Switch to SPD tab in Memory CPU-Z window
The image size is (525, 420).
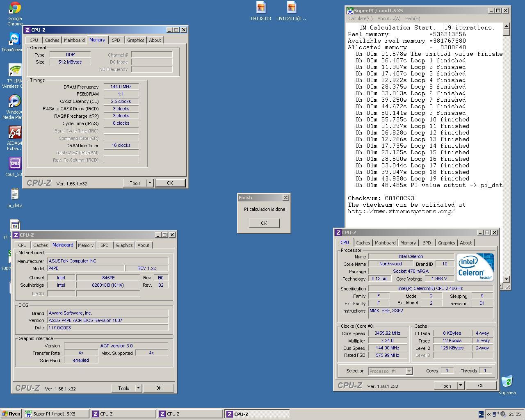pos(116,40)
